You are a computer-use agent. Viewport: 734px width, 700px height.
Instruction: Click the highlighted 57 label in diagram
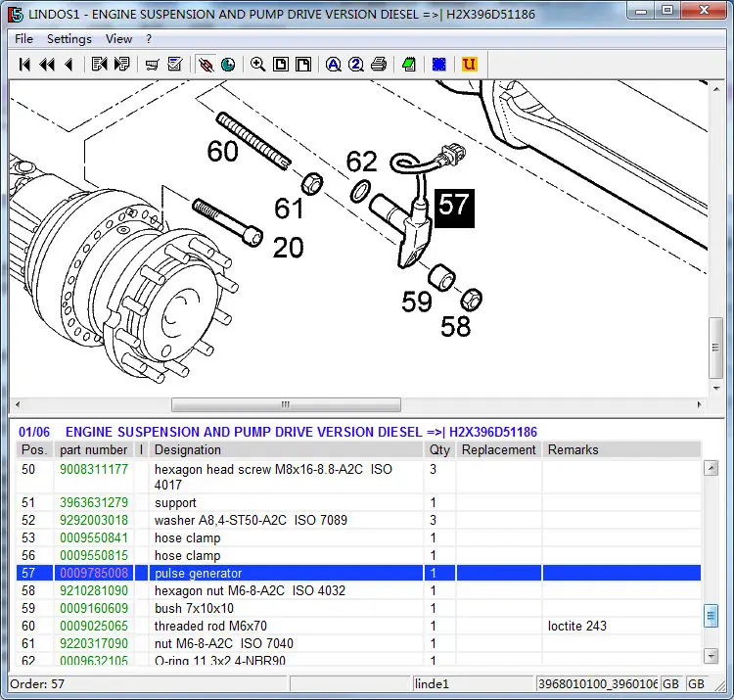click(454, 209)
